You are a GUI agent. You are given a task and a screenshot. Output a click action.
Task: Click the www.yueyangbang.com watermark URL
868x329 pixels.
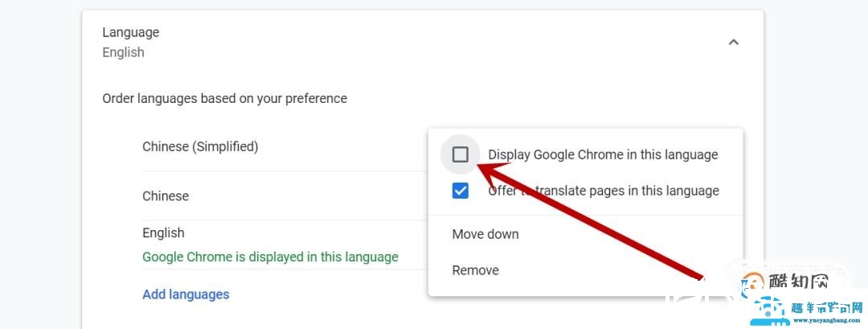(x=825, y=319)
